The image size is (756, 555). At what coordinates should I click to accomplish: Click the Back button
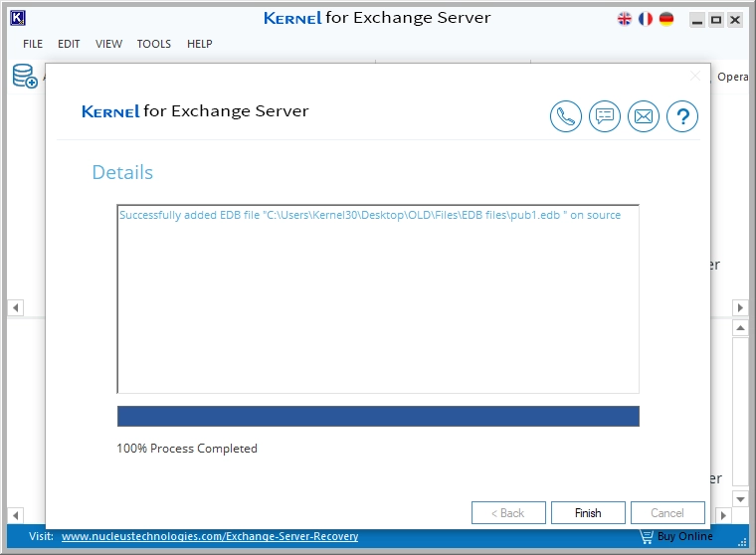click(x=508, y=512)
